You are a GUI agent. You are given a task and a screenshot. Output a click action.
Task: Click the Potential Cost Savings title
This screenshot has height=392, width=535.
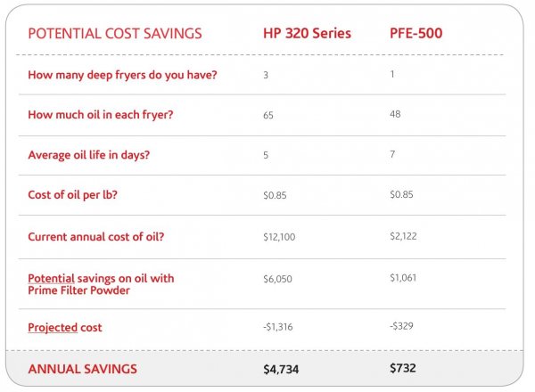click(x=115, y=34)
